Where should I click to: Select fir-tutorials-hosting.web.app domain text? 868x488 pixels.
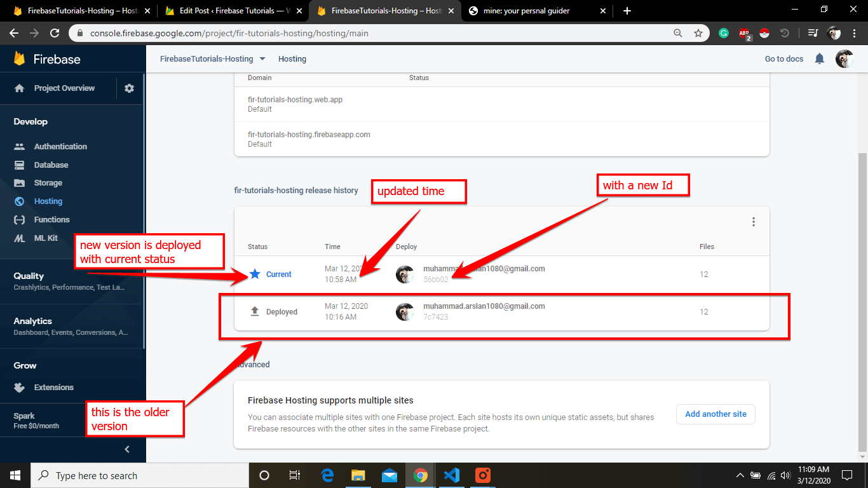click(295, 100)
